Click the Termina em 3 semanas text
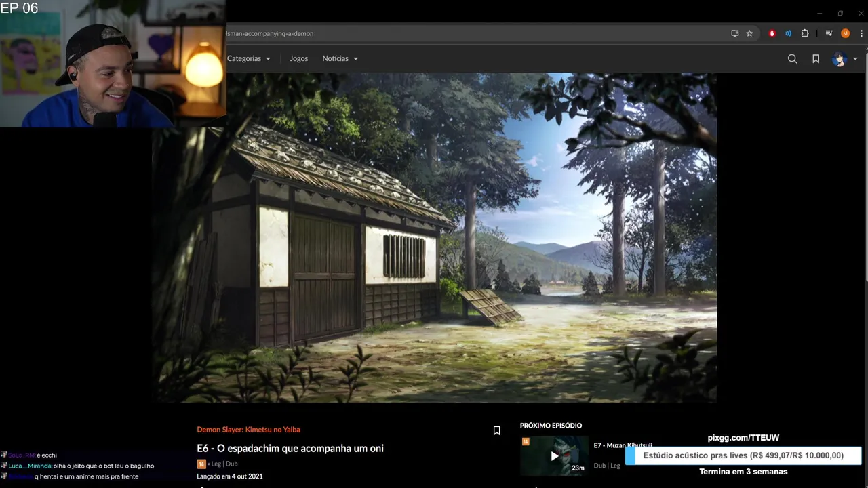Image resolution: width=868 pixels, height=488 pixels. 743,472
